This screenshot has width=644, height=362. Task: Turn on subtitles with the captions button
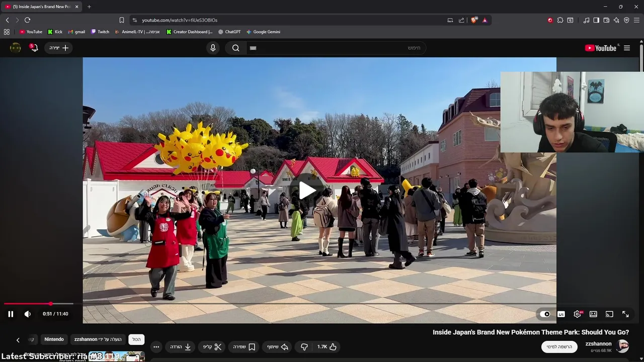coord(561,314)
